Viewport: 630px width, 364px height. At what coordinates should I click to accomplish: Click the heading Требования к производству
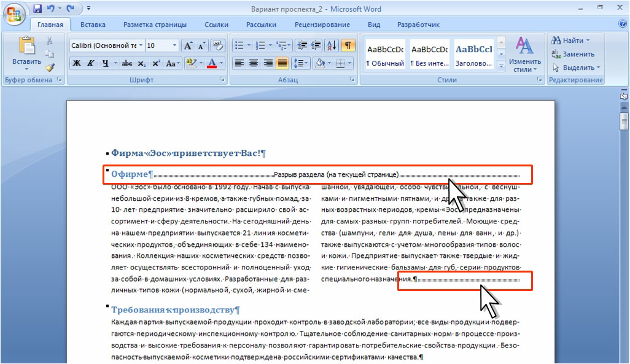(x=175, y=310)
